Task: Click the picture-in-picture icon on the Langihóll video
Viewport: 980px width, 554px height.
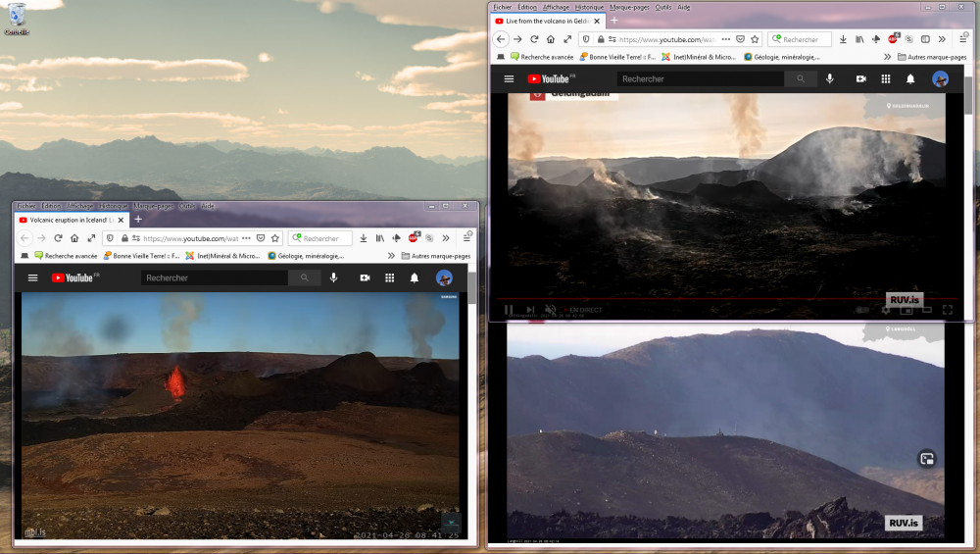Action: [927, 458]
